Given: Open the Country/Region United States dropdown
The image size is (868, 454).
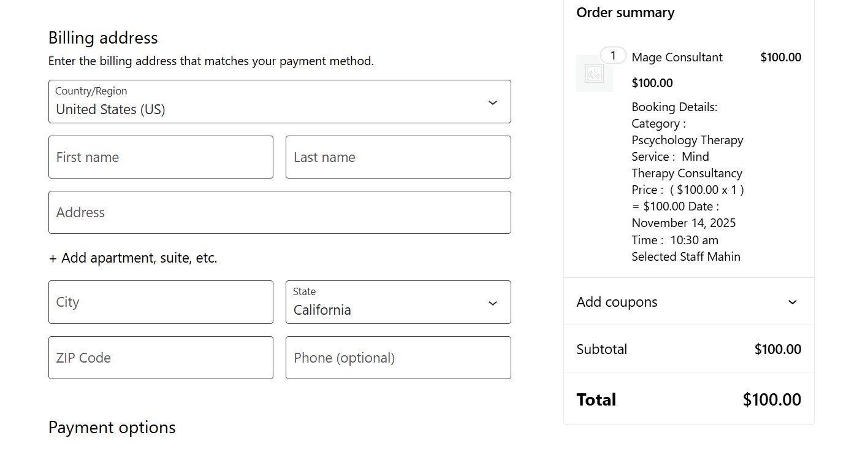Looking at the screenshot, I should tap(279, 102).
